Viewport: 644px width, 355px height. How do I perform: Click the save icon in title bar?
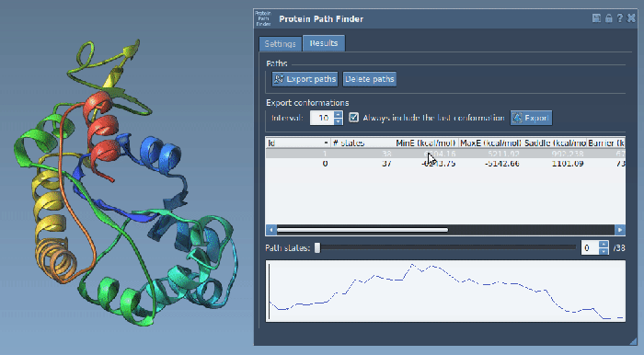[596, 18]
